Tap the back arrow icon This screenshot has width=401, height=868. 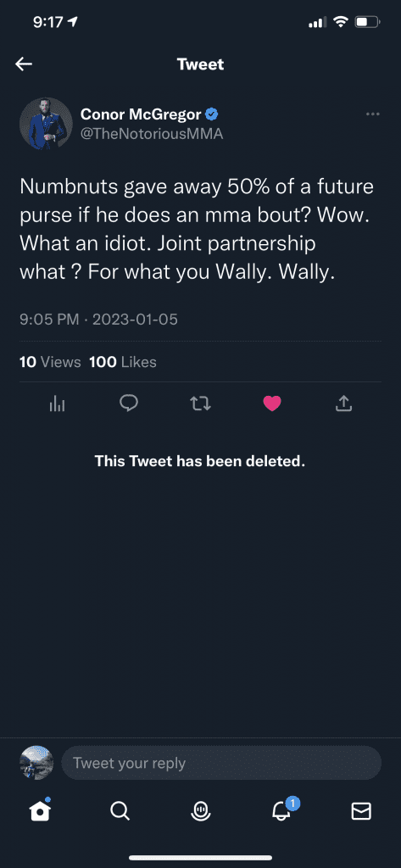click(x=24, y=64)
